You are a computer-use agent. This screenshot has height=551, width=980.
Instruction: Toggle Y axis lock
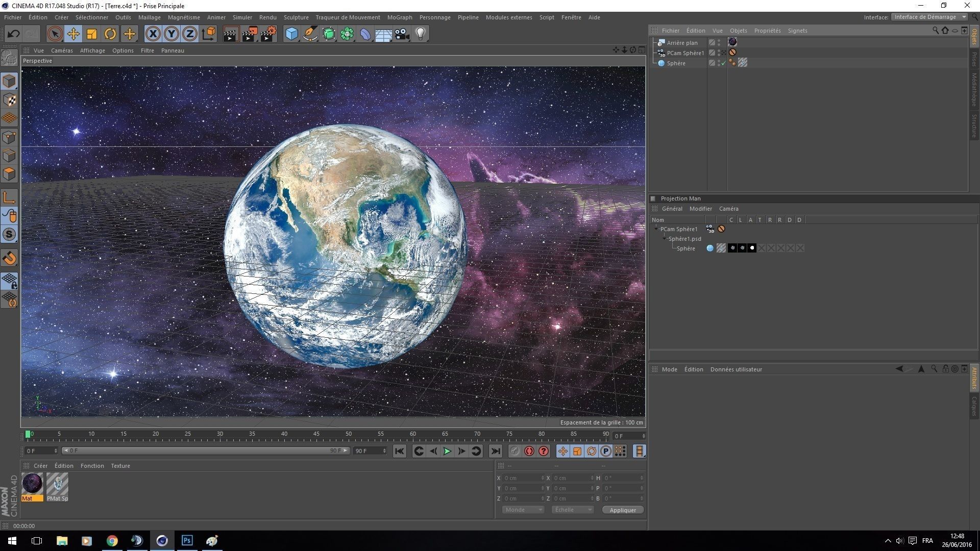coord(171,34)
